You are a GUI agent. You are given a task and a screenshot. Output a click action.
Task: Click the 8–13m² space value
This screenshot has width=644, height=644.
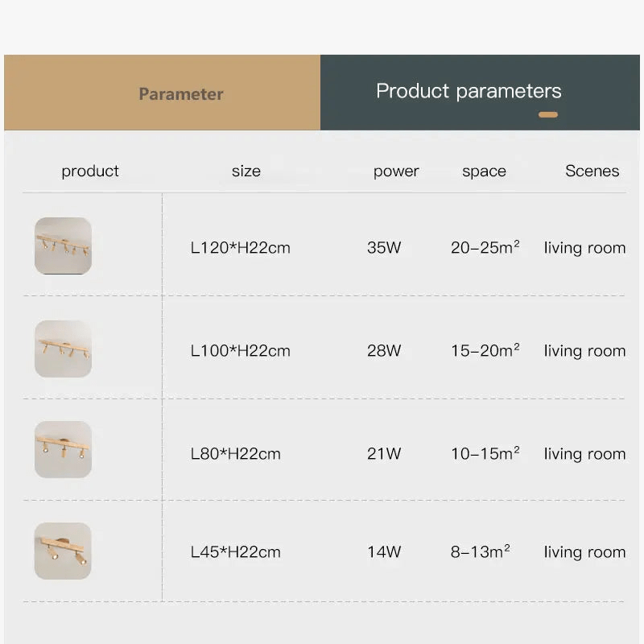480,551
